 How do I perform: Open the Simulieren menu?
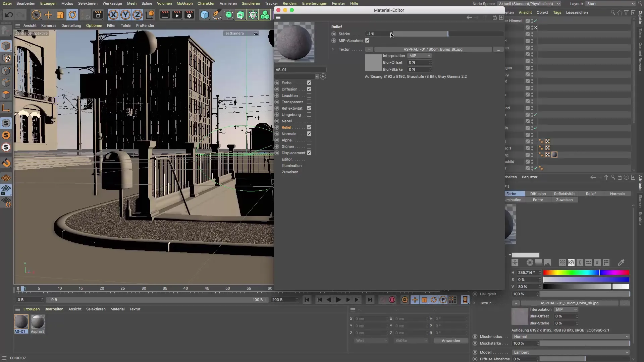point(251,3)
